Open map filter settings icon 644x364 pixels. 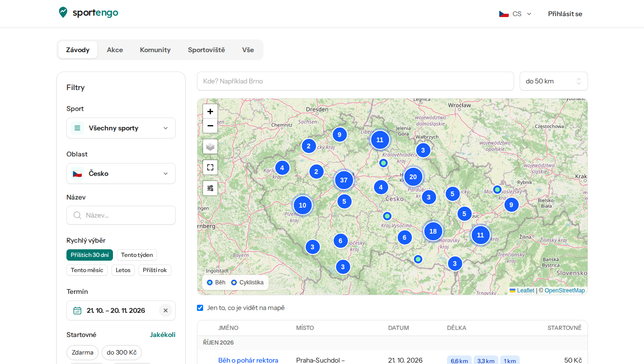point(210,188)
